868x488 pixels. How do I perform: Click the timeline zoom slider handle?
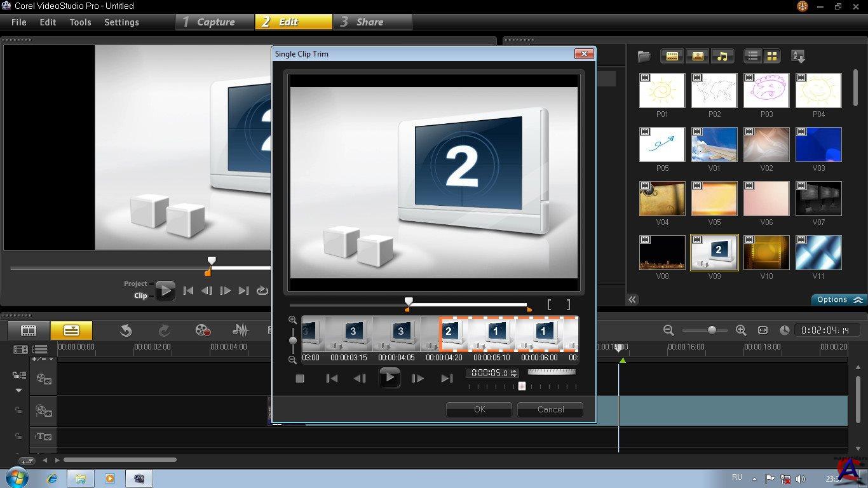712,330
